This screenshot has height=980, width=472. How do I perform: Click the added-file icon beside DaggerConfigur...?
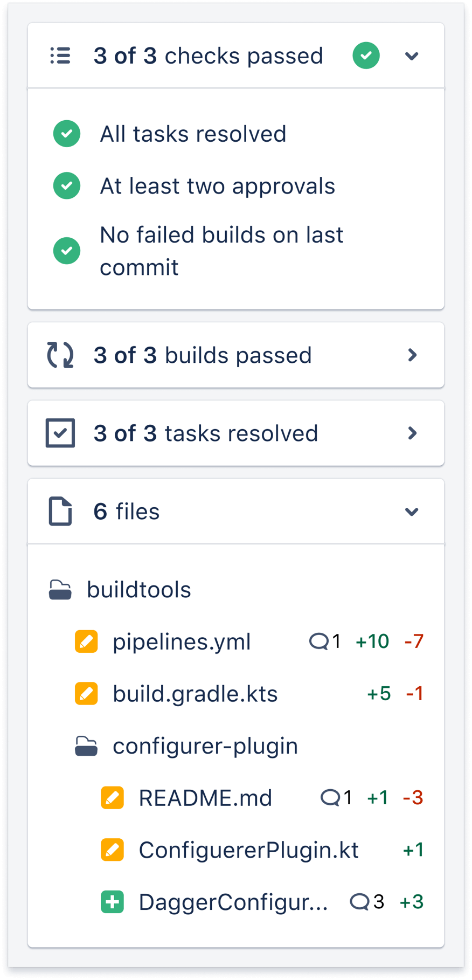(x=112, y=901)
